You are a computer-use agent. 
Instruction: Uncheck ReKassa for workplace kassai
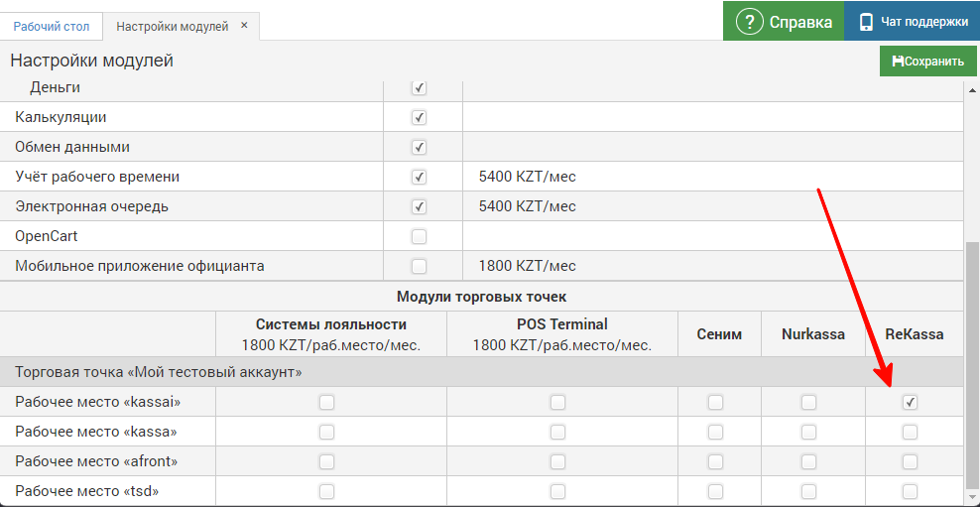pyautogui.click(x=910, y=402)
